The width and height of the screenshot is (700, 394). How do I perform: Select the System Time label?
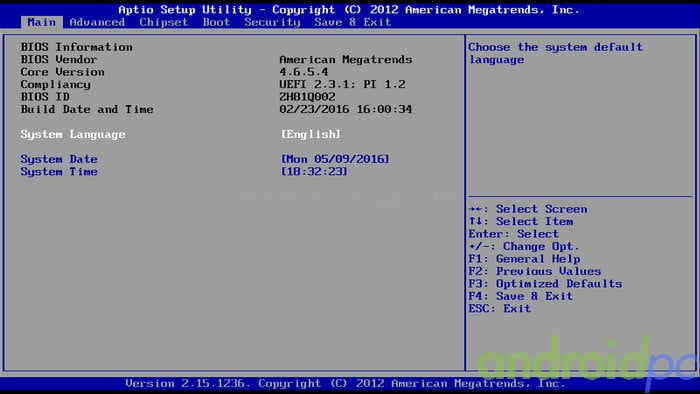point(59,172)
